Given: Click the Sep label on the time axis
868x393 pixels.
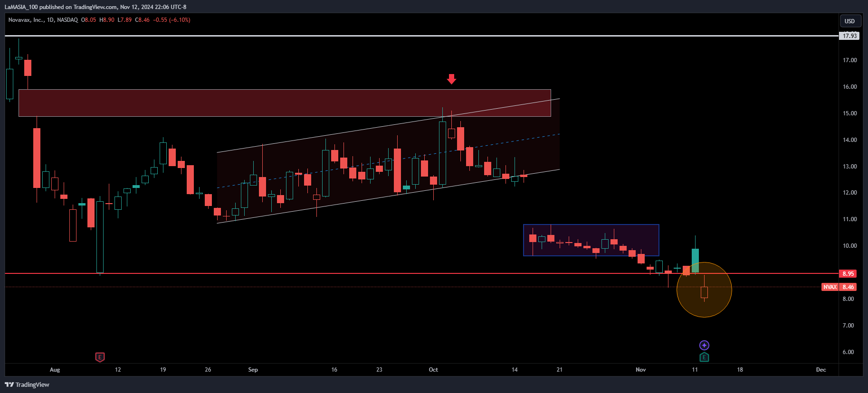Looking at the screenshot, I should click(253, 370).
